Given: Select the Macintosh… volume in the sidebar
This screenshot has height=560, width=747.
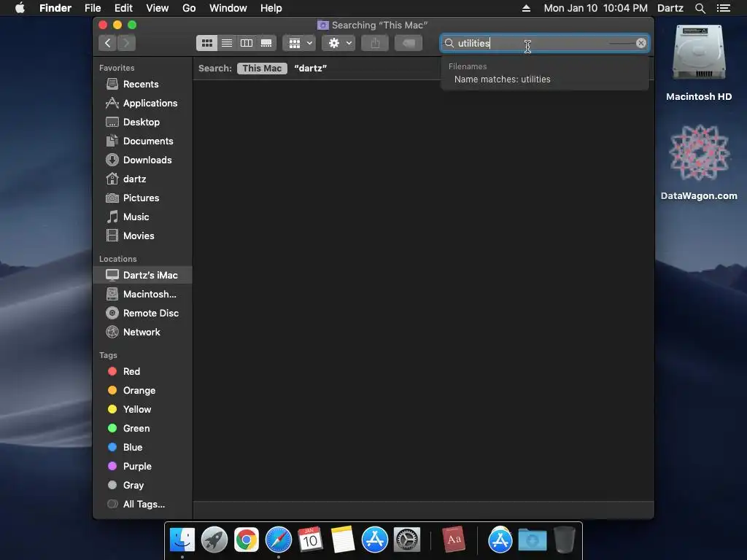Looking at the screenshot, I should [x=142, y=295].
